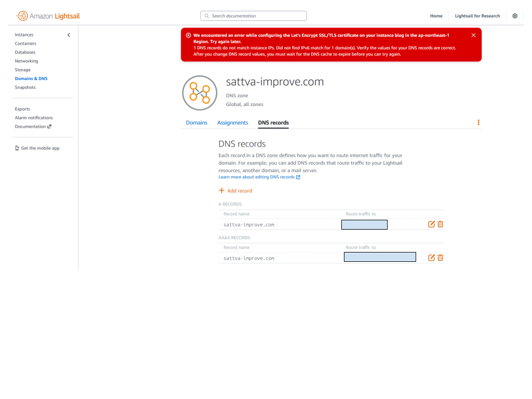The height and width of the screenshot is (399, 532).
Task: Go to Instances in the sidebar
Action: (24, 35)
